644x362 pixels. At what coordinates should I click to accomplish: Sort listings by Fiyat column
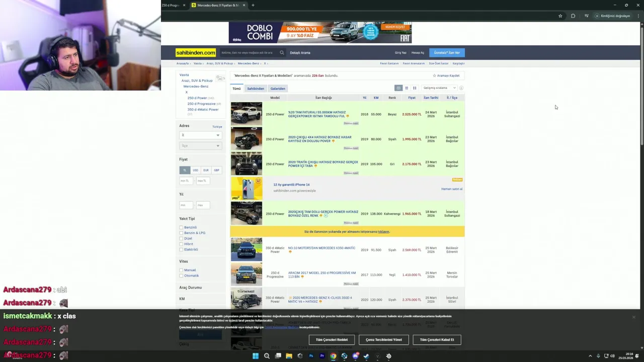[x=412, y=98]
